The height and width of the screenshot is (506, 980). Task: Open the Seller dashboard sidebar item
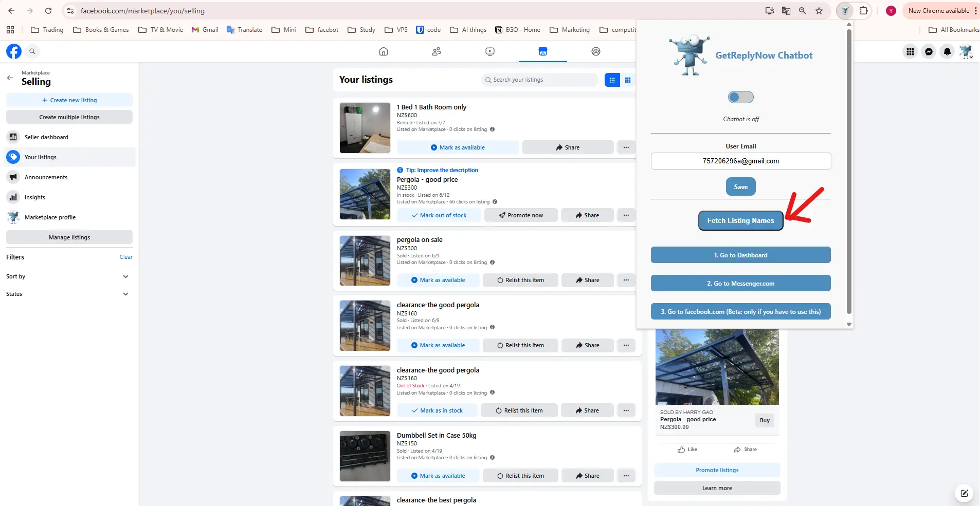pyautogui.click(x=46, y=137)
